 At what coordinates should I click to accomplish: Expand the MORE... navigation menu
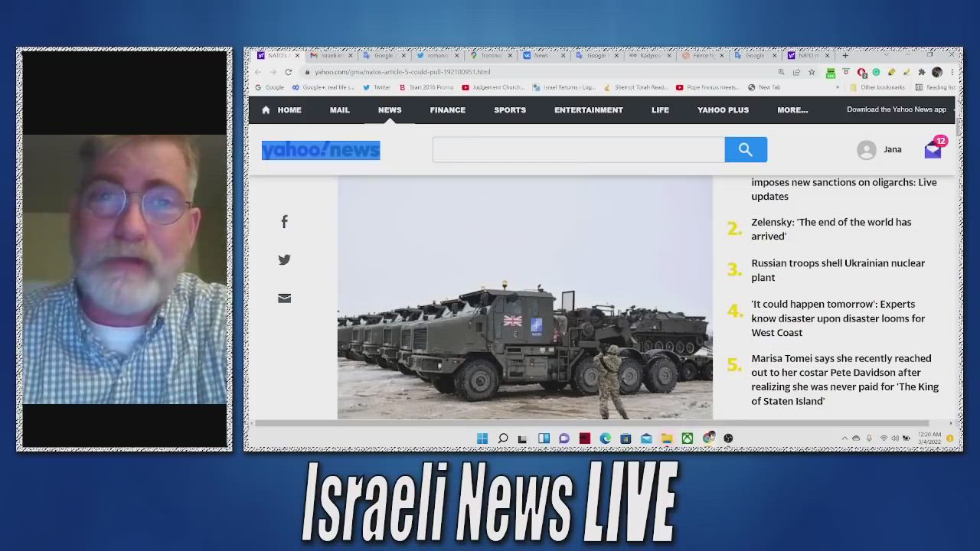click(792, 110)
